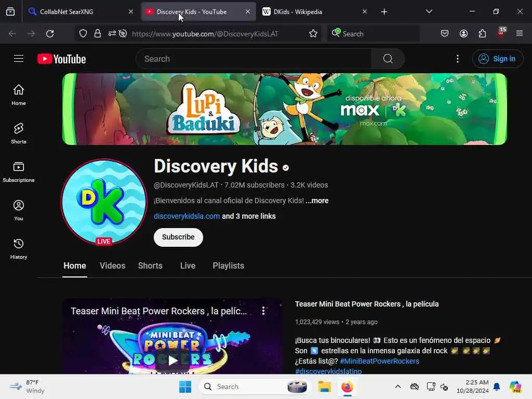
Task: Close the DKids - Wikipedia tab
Action: [365, 11]
